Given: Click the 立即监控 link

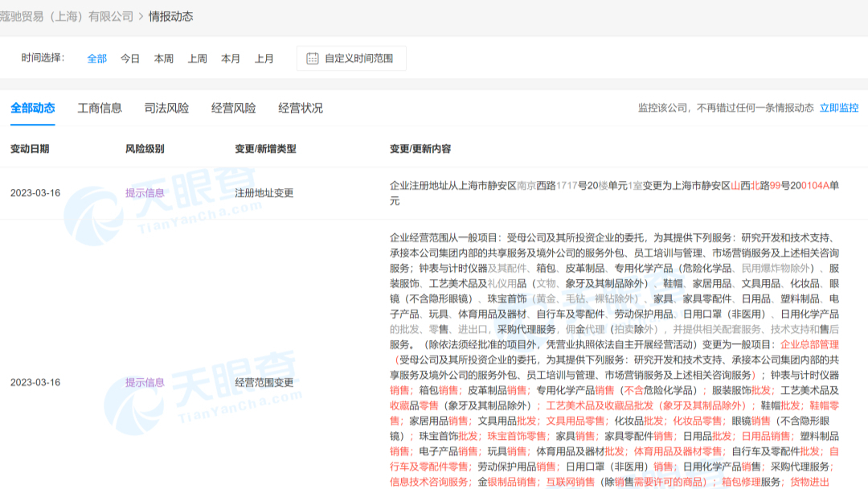Looking at the screenshot, I should [838, 108].
